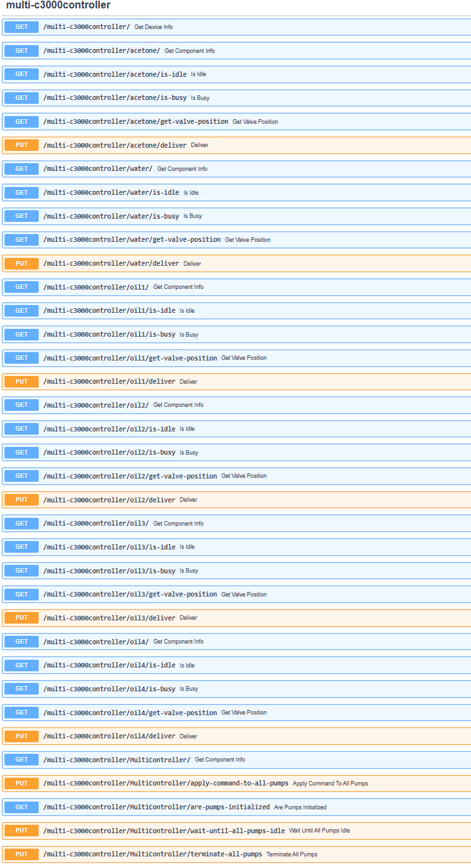471x868 pixels.
Task: Open the oil4 is-busy endpoint row
Action: tap(236, 689)
